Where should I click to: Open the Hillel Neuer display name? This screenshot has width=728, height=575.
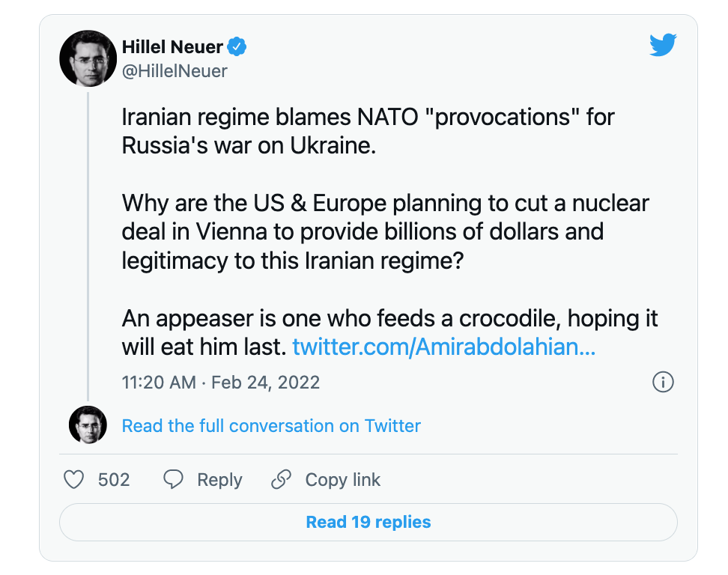pyautogui.click(x=172, y=46)
